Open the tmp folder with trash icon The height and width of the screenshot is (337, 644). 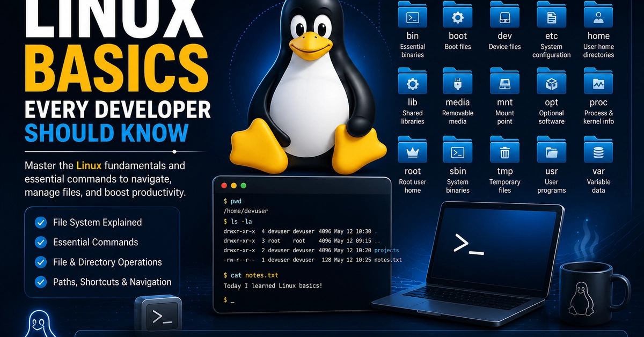click(504, 150)
